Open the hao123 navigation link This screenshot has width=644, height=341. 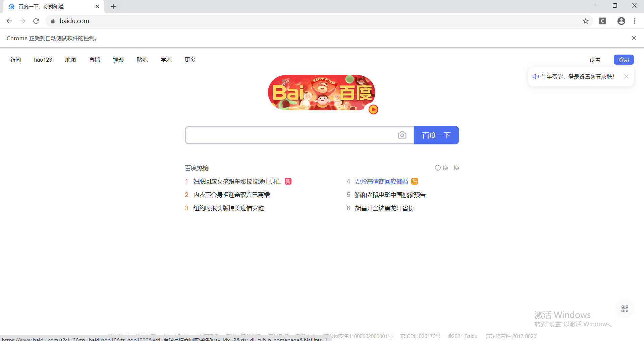pyautogui.click(x=43, y=60)
